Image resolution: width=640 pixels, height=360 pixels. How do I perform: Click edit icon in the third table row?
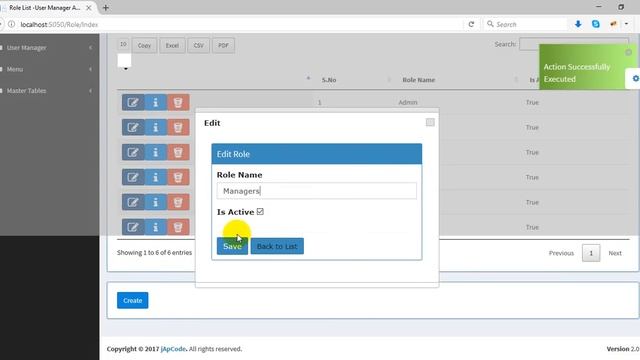point(133,152)
